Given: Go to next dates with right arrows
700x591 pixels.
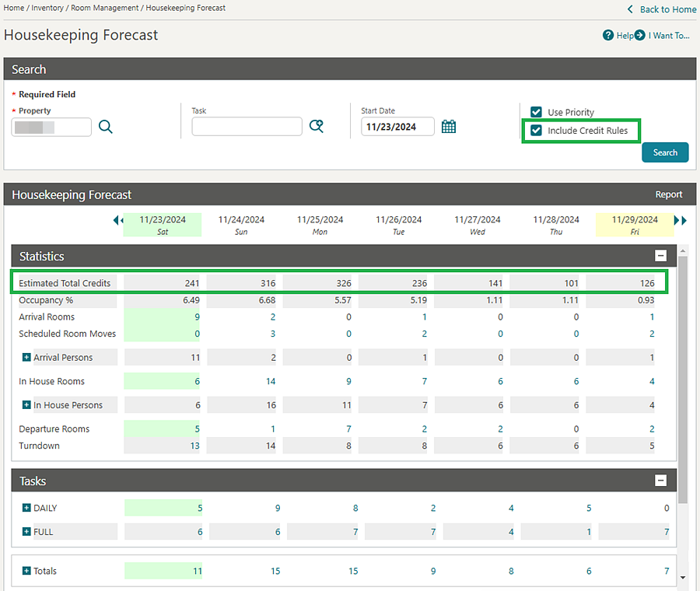Looking at the screenshot, I should point(680,220).
